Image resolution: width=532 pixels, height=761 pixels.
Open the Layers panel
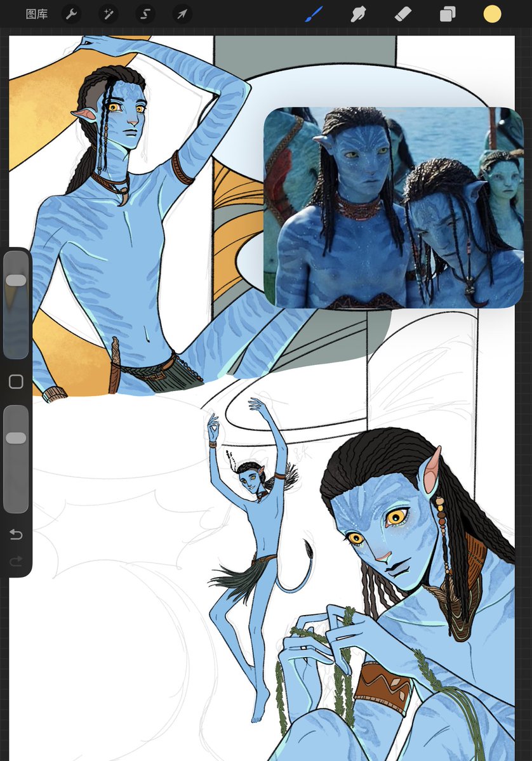pyautogui.click(x=448, y=14)
